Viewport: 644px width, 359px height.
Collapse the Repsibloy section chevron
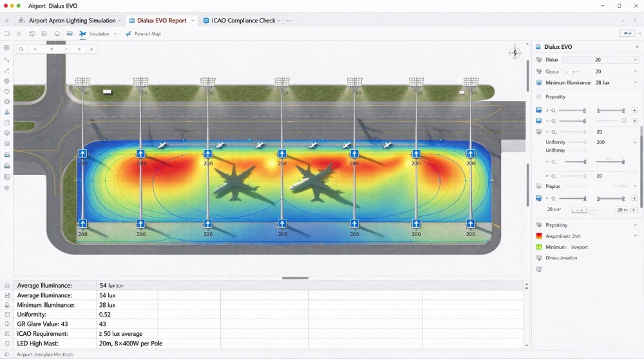tap(636, 225)
